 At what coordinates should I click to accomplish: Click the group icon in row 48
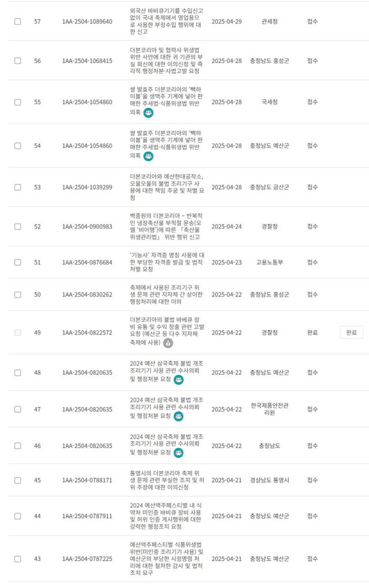(x=178, y=379)
